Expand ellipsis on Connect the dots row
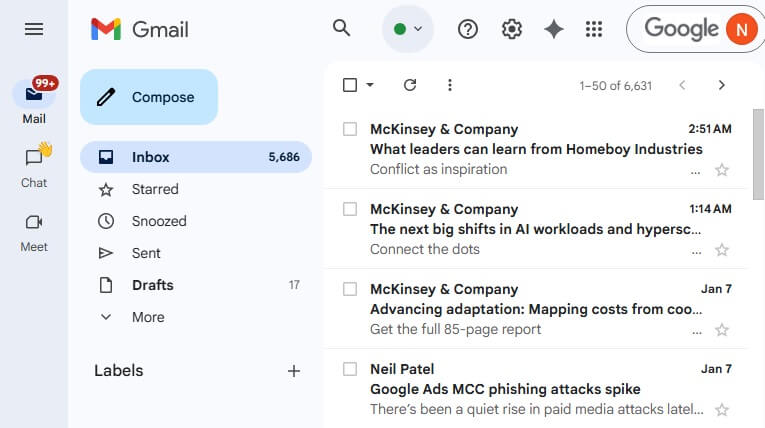 coord(696,252)
